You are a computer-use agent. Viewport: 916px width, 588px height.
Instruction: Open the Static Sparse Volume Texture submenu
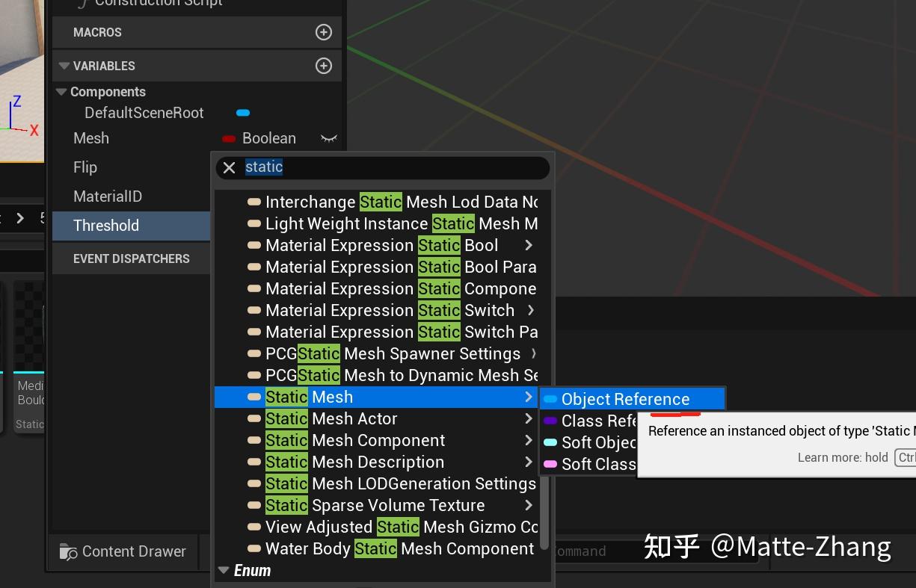[529, 505]
